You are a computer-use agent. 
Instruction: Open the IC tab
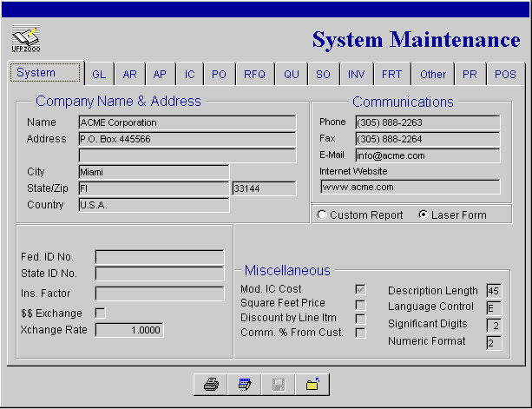pyautogui.click(x=190, y=75)
